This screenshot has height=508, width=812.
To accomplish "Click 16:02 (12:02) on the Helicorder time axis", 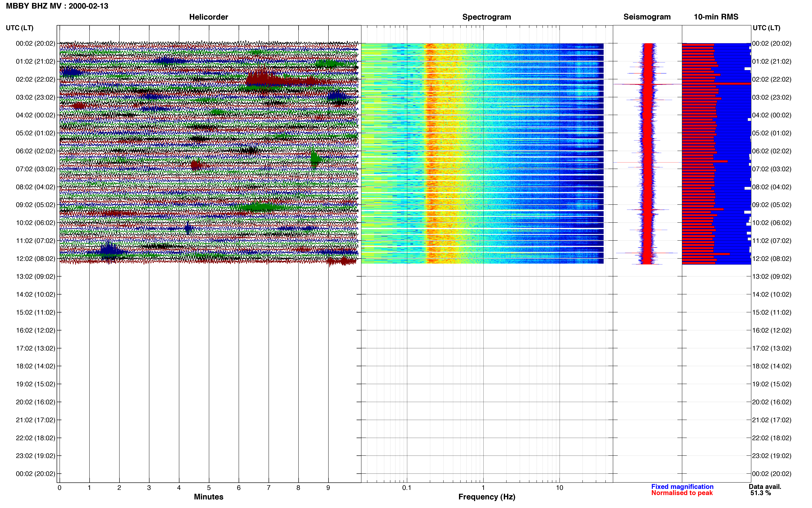I will pos(36,330).
